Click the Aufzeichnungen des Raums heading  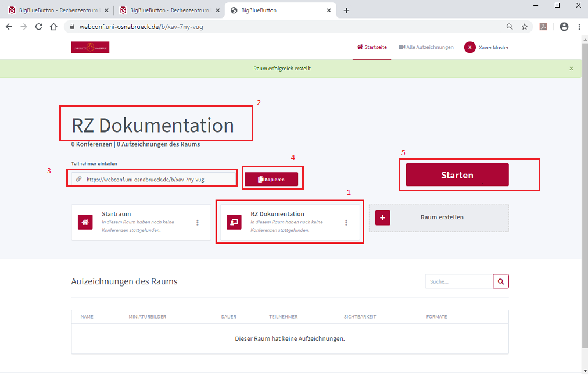click(124, 281)
